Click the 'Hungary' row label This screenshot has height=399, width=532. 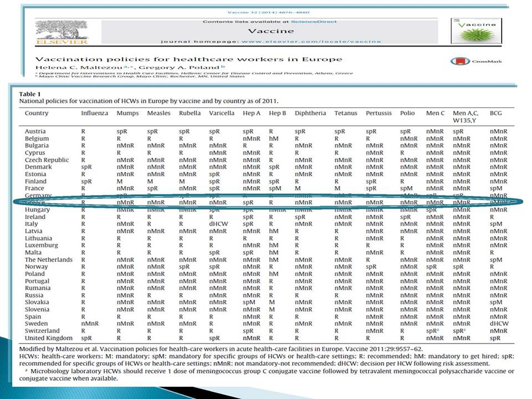coord(37,209)
